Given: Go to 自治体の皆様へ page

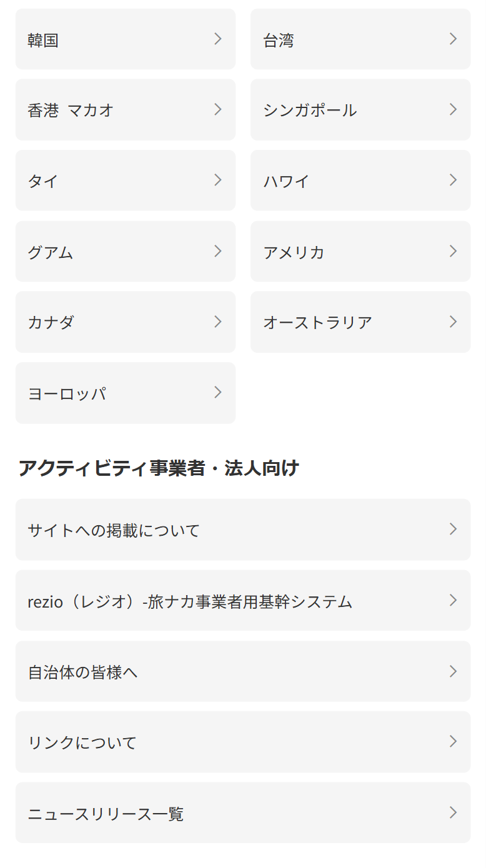Looking at the screenshot, I should [x=242, y=672].
